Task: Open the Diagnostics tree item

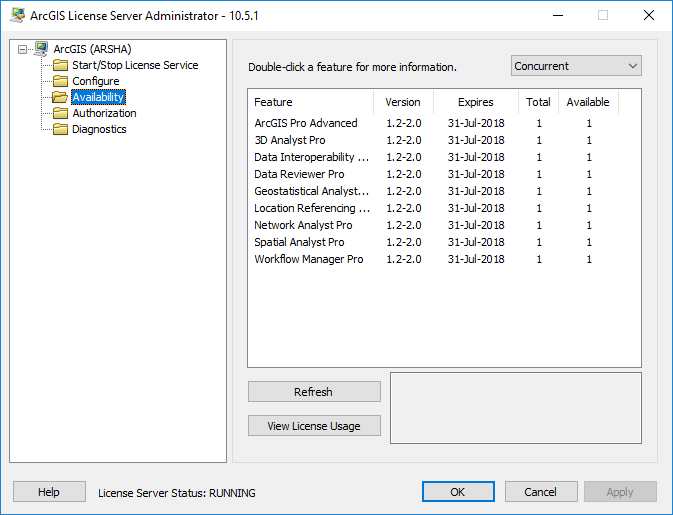Action: 99,129
